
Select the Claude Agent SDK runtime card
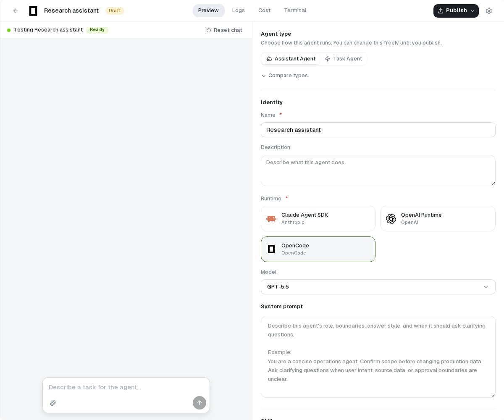coord(318,218)
